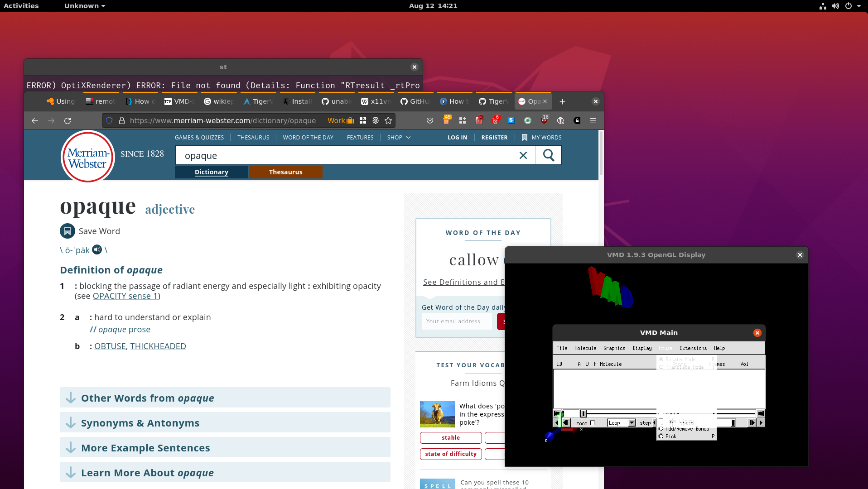Viewport: 868px width, 489px height.
Task: Click the bookmark star in the address bar
Action: click(388, 120)
